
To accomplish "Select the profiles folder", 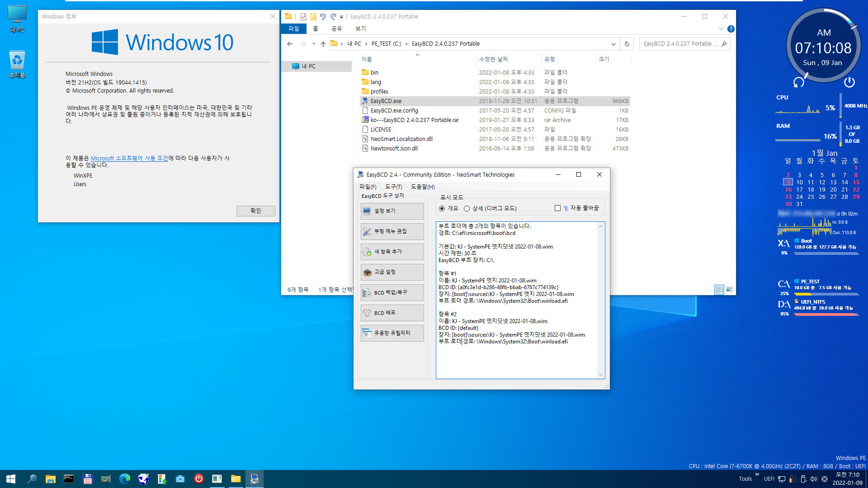I will click(x=495, y=91).
